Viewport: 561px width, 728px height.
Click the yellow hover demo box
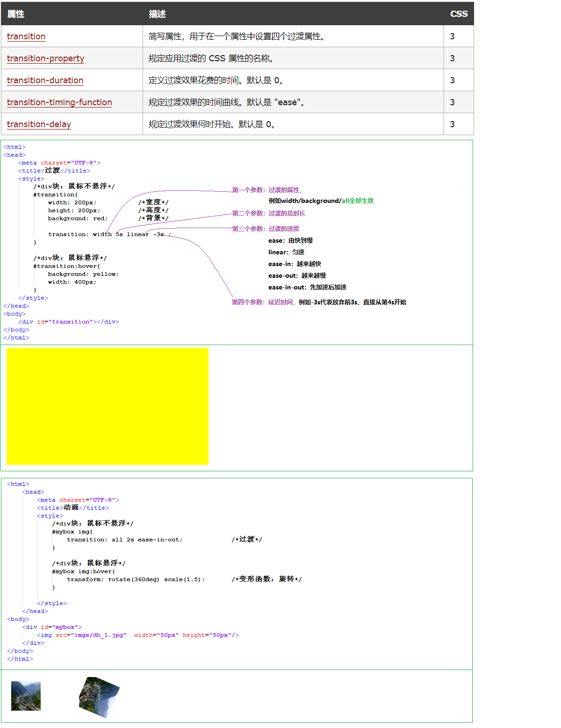coord(108,406)
